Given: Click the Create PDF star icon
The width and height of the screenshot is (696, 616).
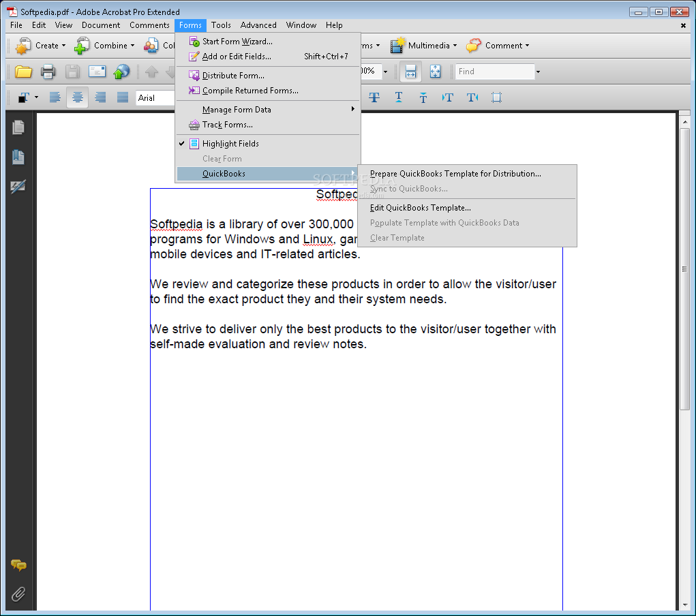Looking at the screenshot, I should click(22, 46).
